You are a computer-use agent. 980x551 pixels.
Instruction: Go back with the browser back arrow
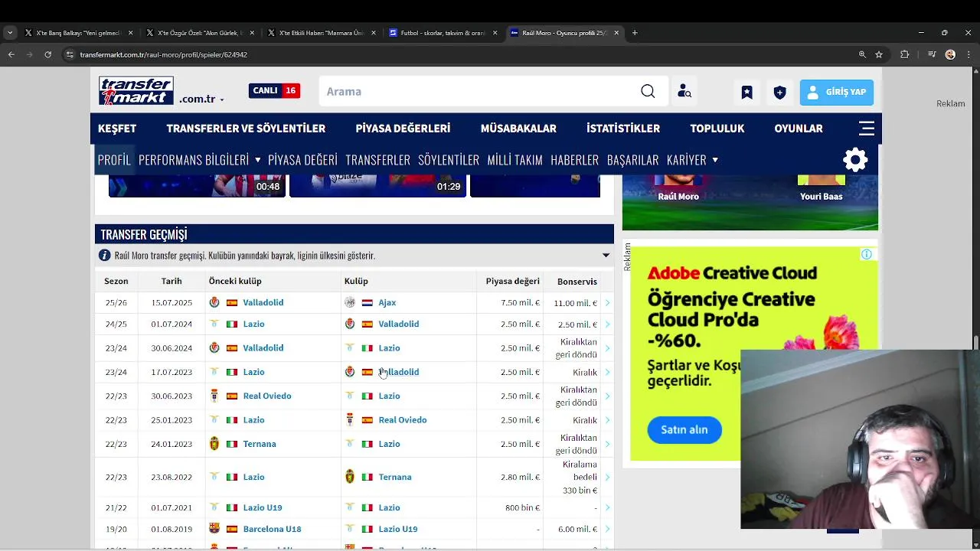pyautogui.click(x=11, y=54)
